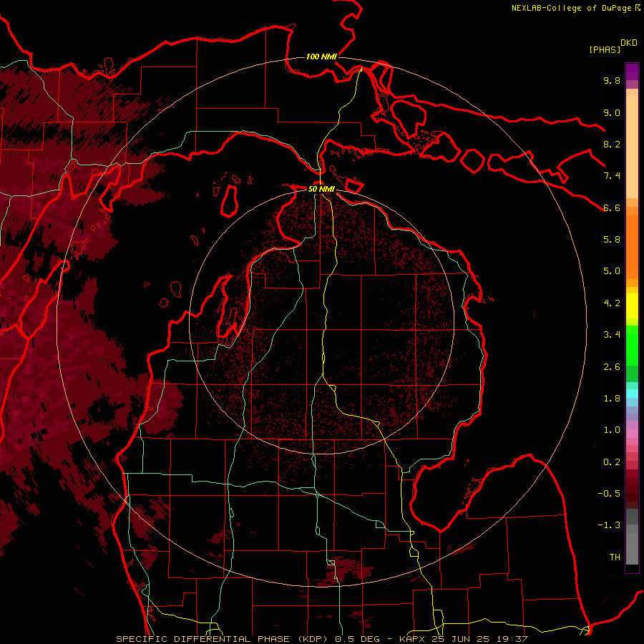Click the [PHAS] units label
This screenshot has height=644, width=644.
[605, 49]
